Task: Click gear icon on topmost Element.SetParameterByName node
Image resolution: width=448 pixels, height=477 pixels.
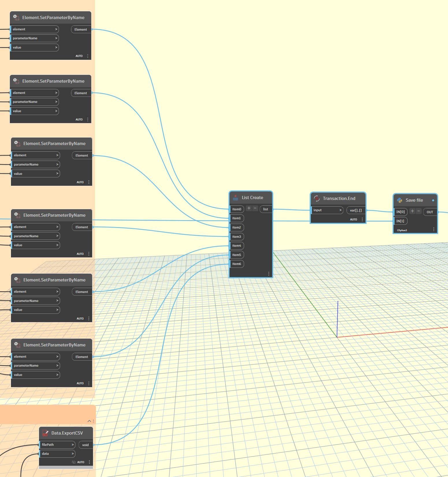Action: (16, 17)
